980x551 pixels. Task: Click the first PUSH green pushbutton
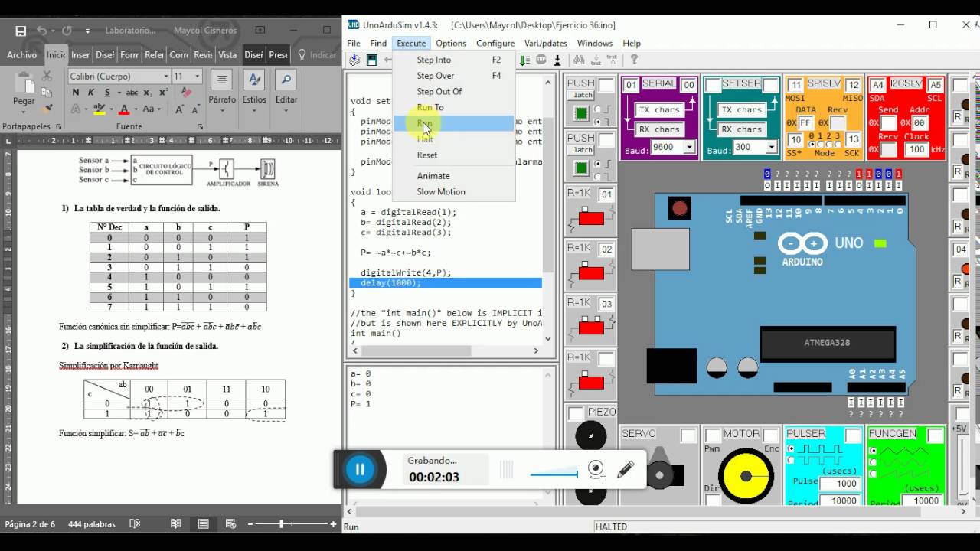pos(581,113)
